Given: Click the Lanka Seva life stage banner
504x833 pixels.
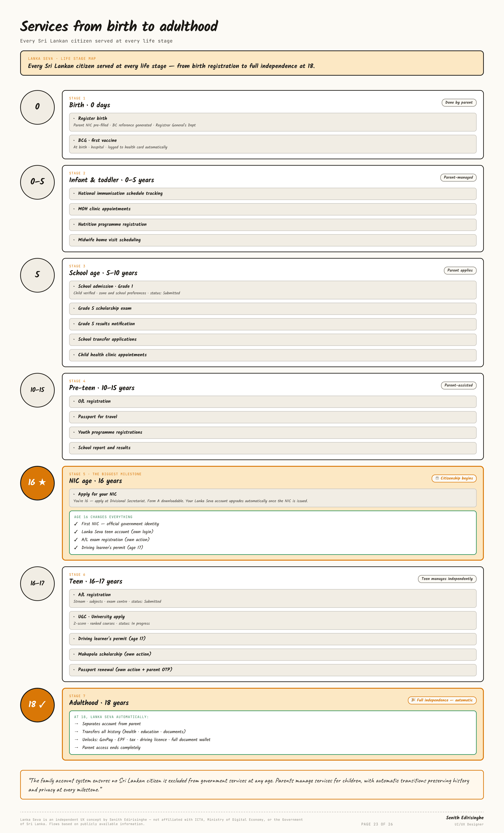Looking at the screenshot, I should click(252, 63).
